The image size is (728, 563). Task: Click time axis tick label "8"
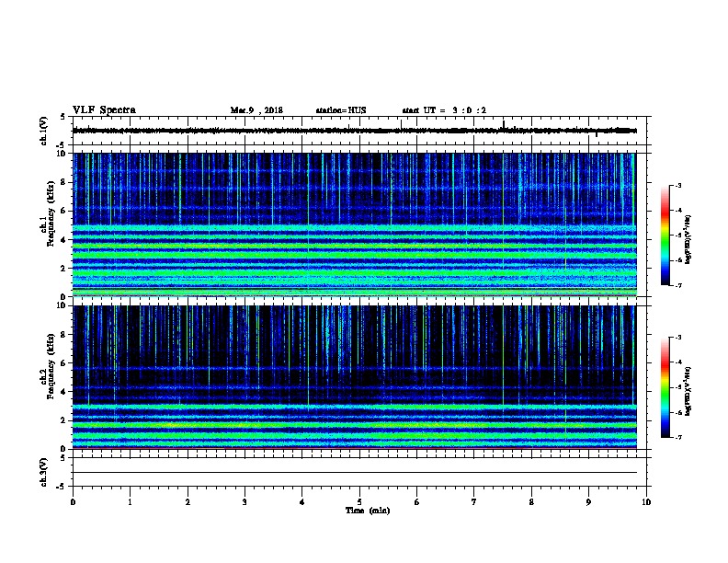click(531, 502)
